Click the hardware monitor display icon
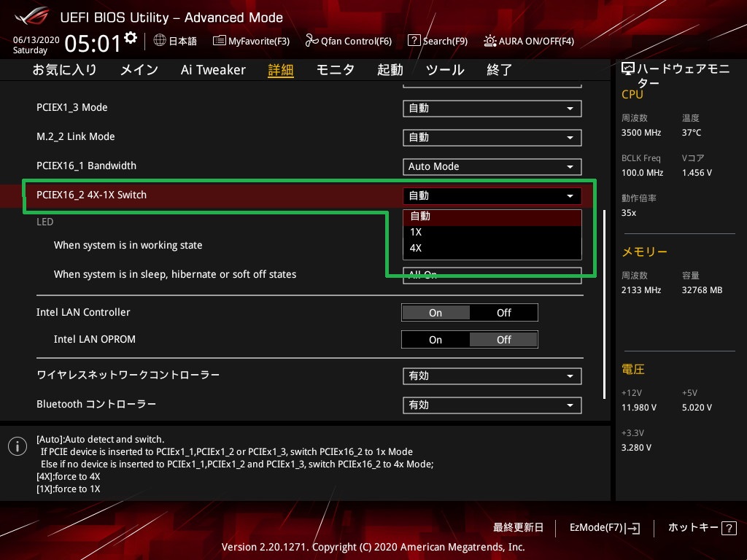This screenshot has width=747, height=560. (x=627, y=69)
